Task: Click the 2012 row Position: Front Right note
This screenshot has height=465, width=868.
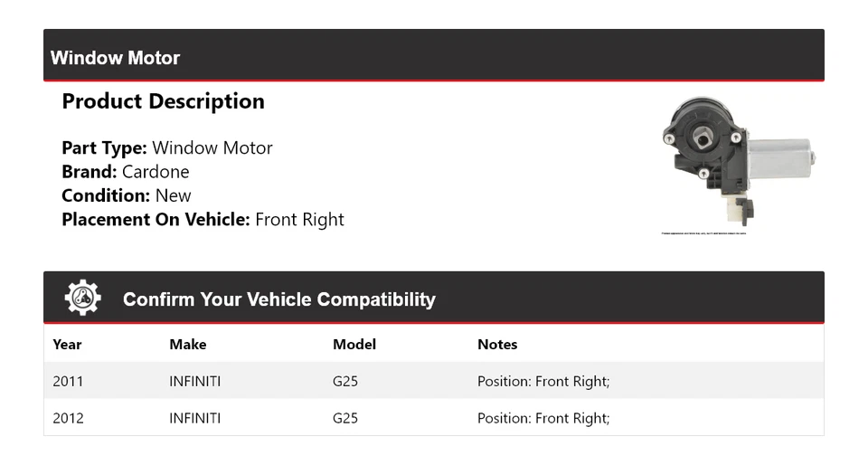Action: point(543,418)
